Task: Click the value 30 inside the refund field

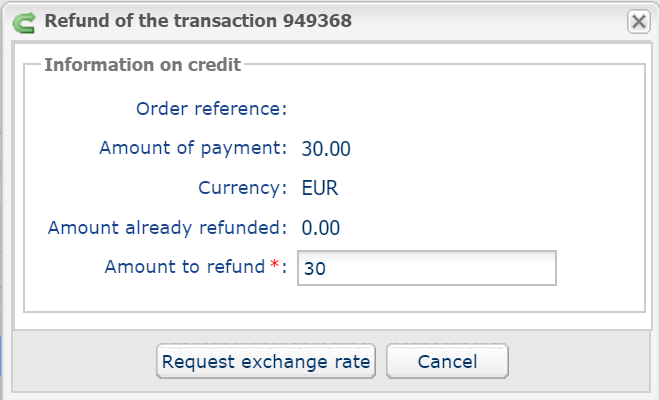Action: point(314,269)
